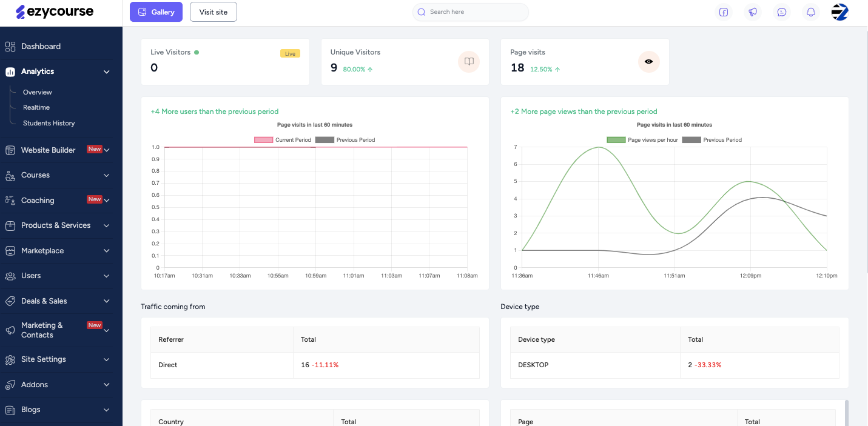Click the Dashboard grid icon in sidebar
Screen dimensions: 868x426
click(10, 47)
